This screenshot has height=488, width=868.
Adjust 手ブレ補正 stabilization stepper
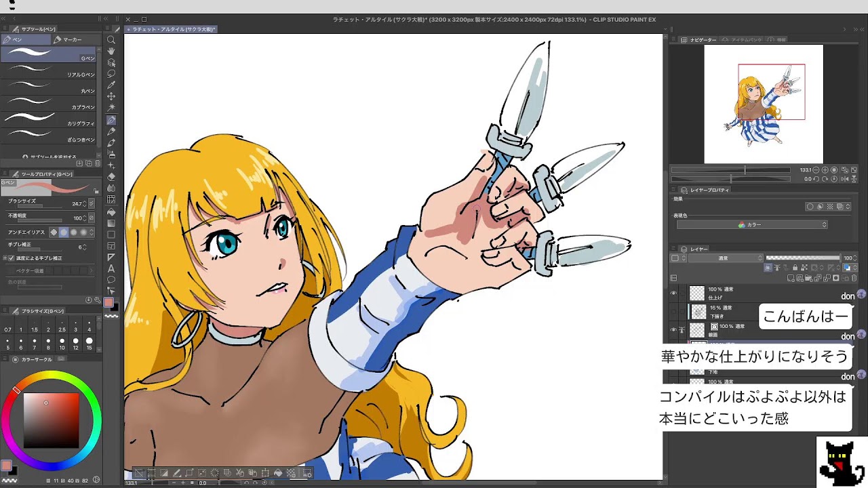click(85, 247)
